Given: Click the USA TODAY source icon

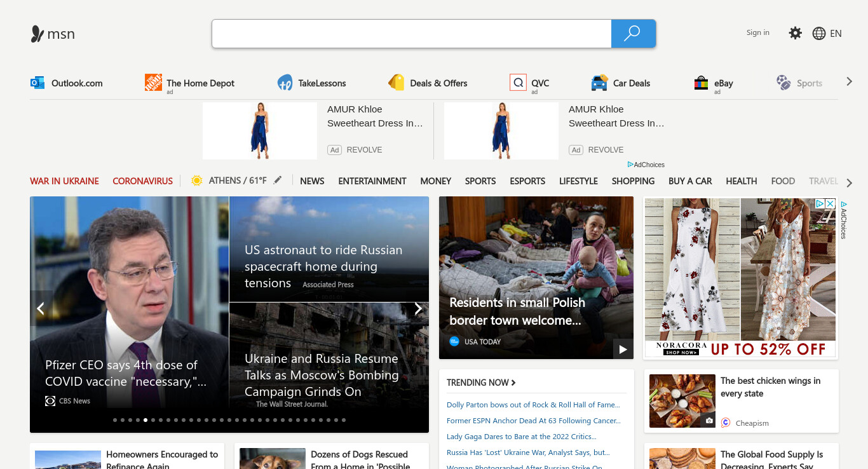Looking at the screenshot, I should (x=454, y=341).
